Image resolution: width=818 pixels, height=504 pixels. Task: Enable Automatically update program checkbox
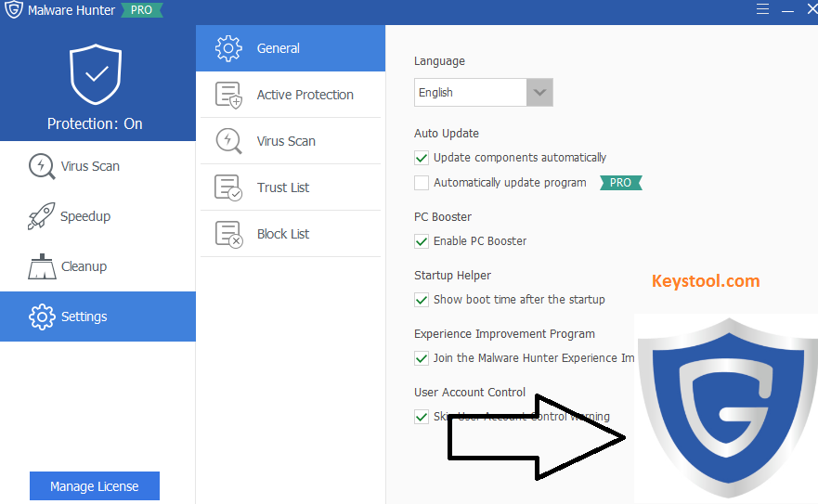(422, 183)
